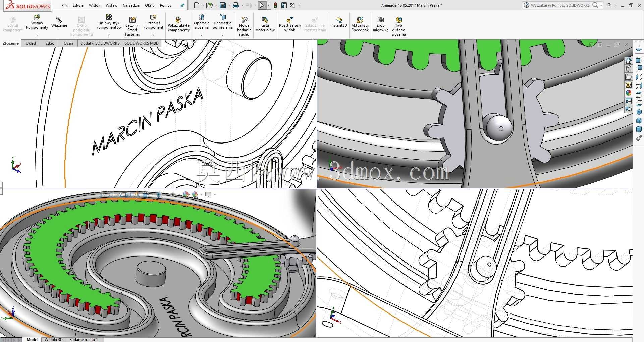
Task: Select the Model tab at bottom
Action: coord(32,340)
